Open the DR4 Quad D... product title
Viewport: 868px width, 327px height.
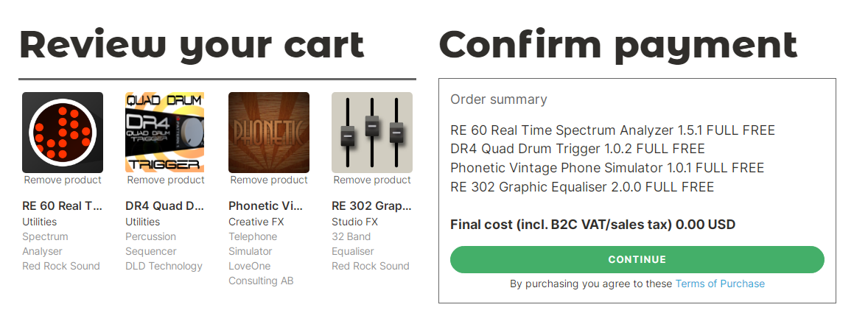pyautogui.click(x=165, y=206)
